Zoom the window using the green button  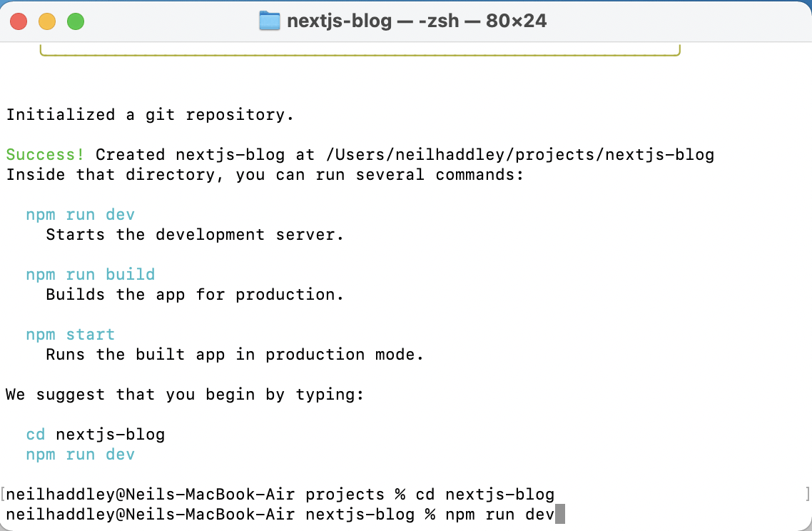click(76, 21)
